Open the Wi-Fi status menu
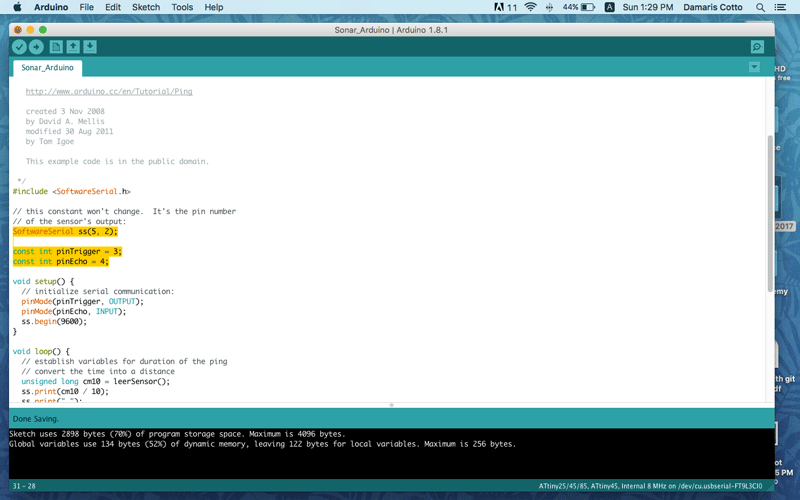Viewport: 800px width, 500px height. (x=531, y=7)
